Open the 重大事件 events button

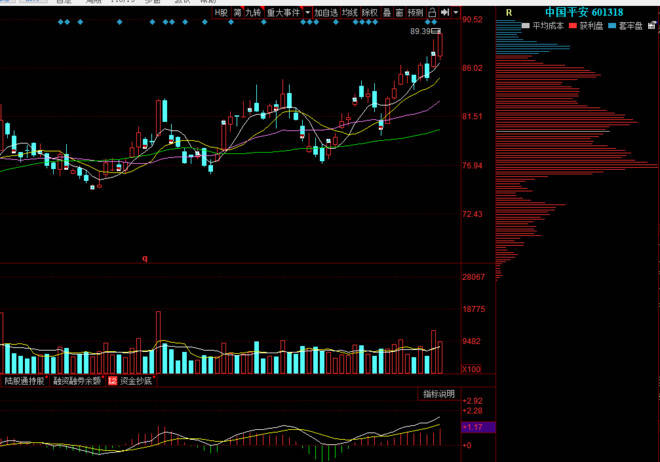pos(281,12)
